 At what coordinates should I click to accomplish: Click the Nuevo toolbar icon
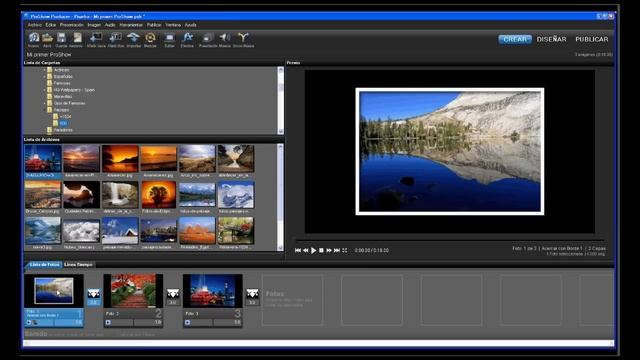(33, 38)
